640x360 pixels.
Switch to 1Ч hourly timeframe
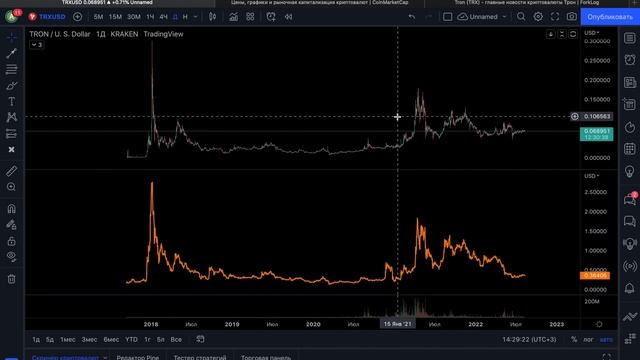150,17
